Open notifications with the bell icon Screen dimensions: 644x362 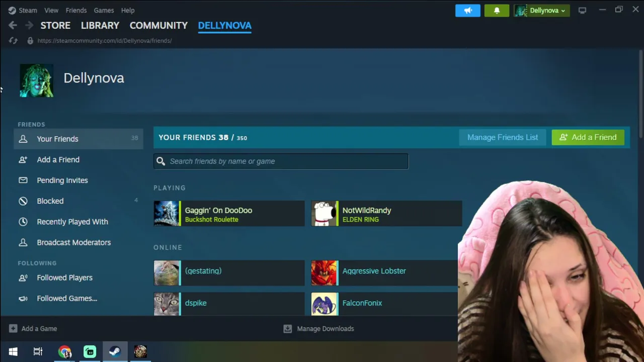pyautogui.click(x=497, y=11)
